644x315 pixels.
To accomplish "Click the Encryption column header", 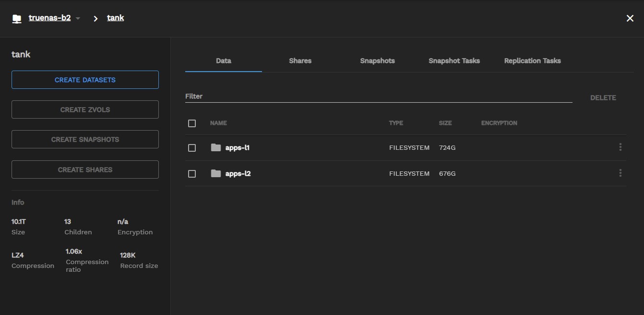I will click(x=499, y=123).
